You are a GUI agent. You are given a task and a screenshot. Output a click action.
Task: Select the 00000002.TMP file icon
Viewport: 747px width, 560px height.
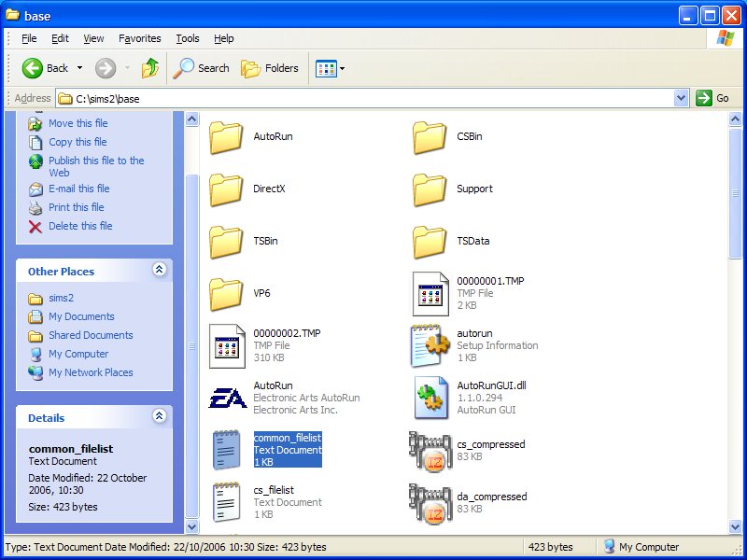point(227,346)
